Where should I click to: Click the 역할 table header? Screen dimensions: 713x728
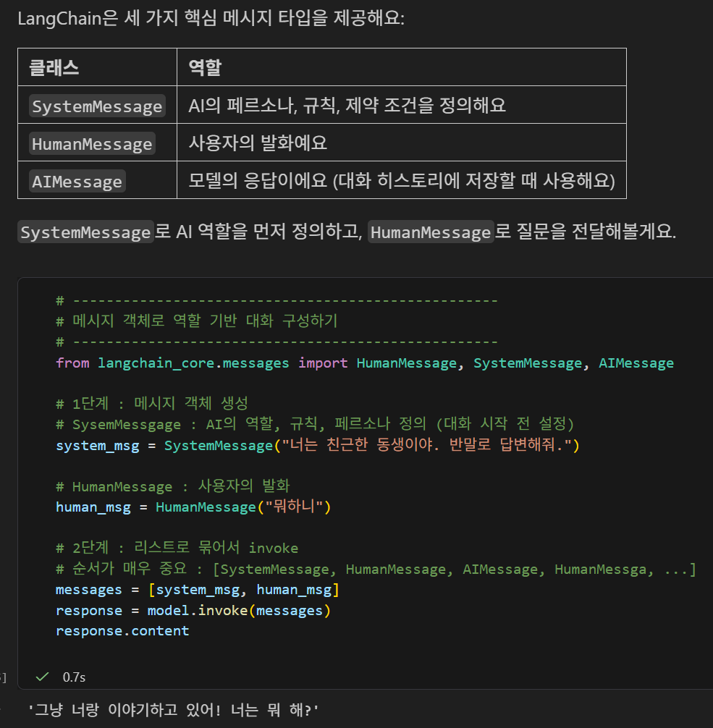click(x=401, y=67)
